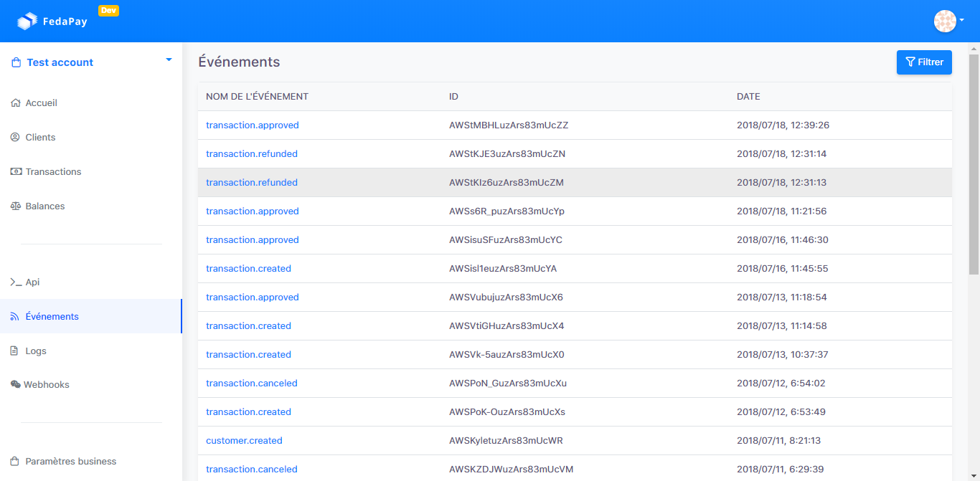Click date 2018/07/11, 8:21:13

click(x=779, y=440)
